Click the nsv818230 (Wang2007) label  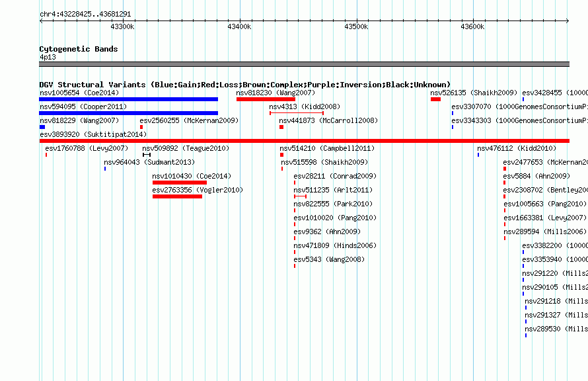pyautogui.click(x=276, y=93)
